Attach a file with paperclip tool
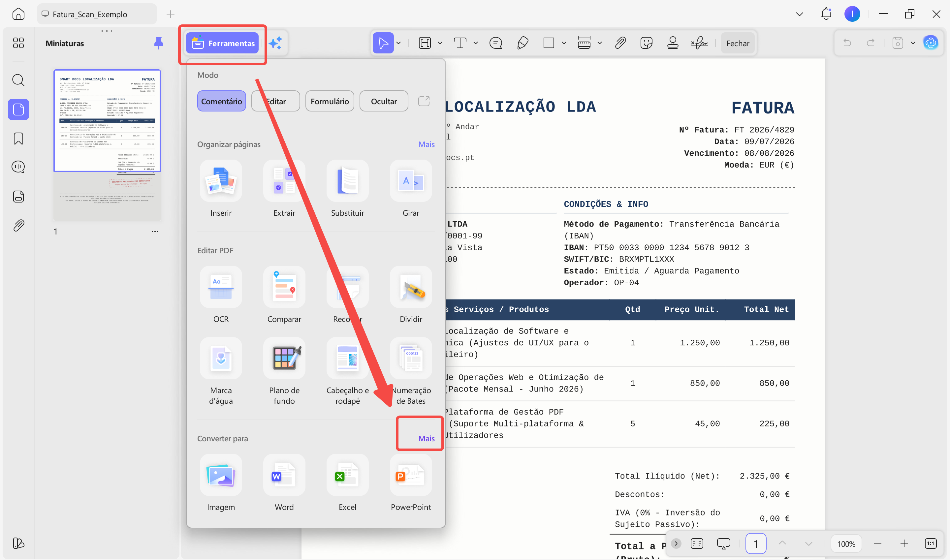 point(620,43)
